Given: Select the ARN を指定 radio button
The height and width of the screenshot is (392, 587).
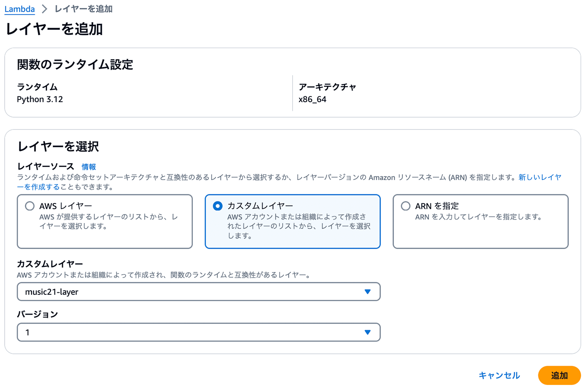Looking at the screenshot, I should tap(405, 206).
